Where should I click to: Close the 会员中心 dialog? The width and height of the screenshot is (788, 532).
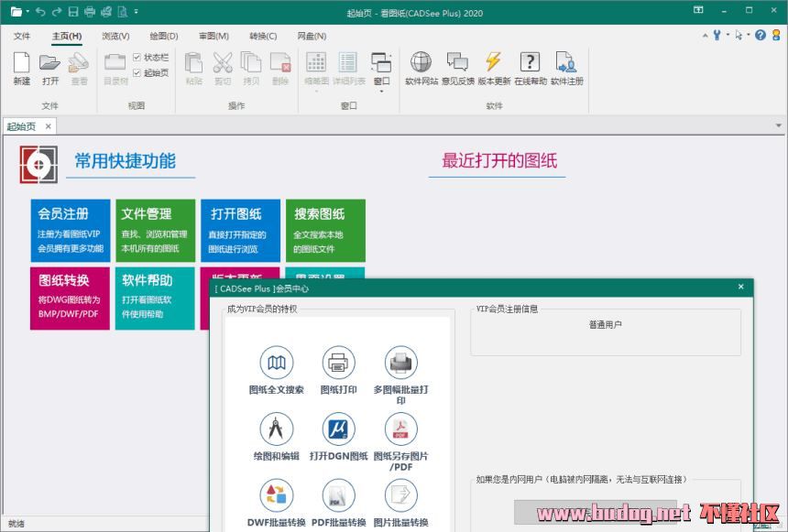740,288
